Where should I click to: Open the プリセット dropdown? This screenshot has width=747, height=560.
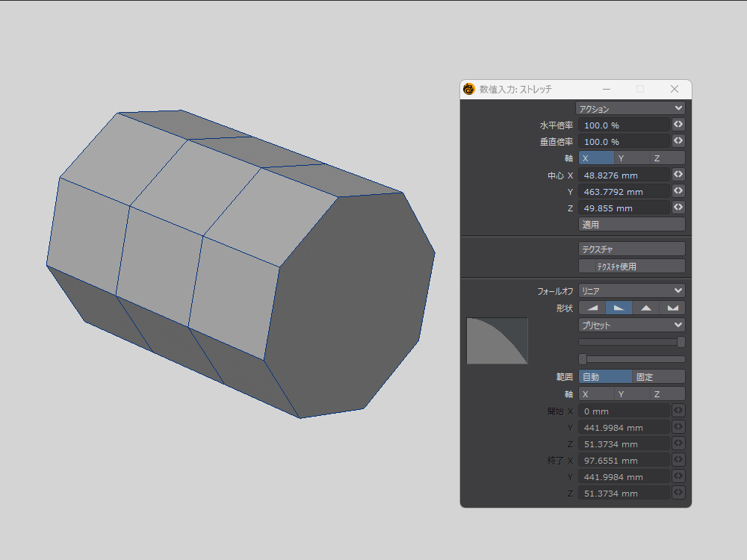[631, 325]
